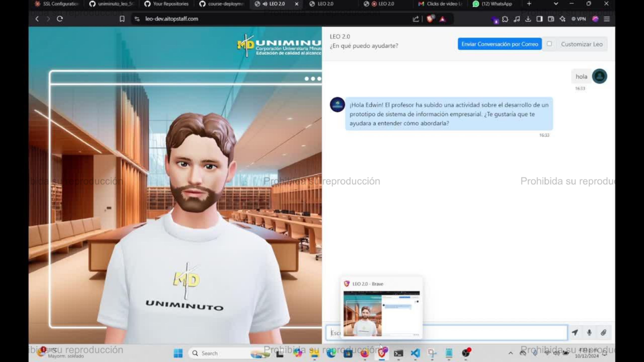The width and height of the screenshot is (644, 362).
Task: Show hidden system tray icons chevron
Action: point(510,353)
